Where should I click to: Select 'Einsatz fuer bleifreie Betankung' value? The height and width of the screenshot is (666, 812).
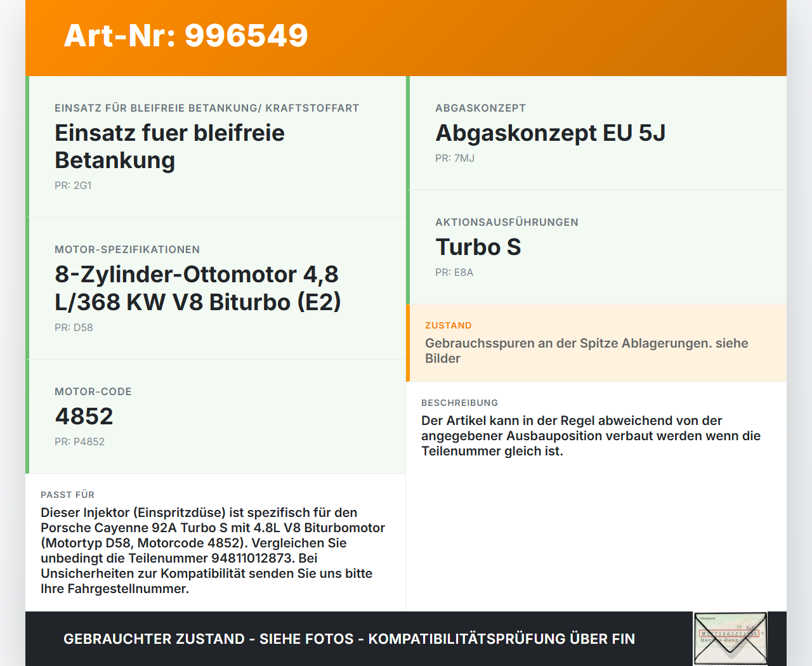(x=170, y=147)
